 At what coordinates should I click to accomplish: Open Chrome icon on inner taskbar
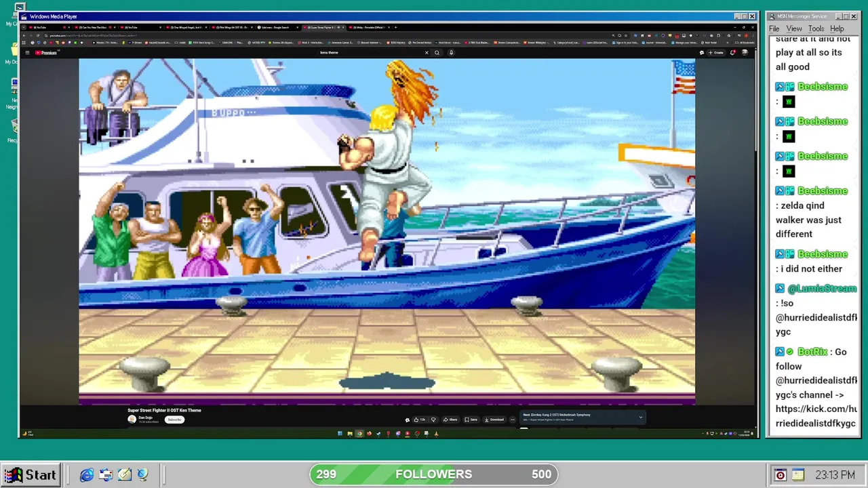coord(359,434)
